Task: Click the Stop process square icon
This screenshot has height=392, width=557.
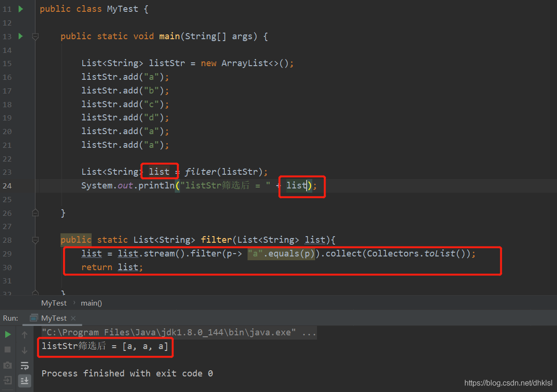Action: [8, 350]
